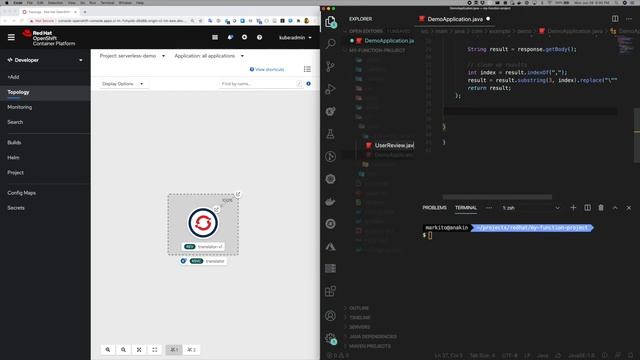Open editor more actions ellipsis

629,19
